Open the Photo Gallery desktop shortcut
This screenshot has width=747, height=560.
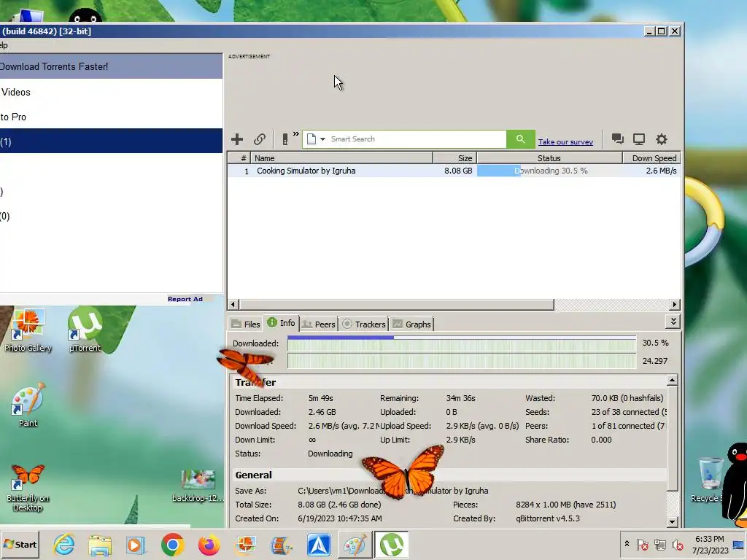28,330
